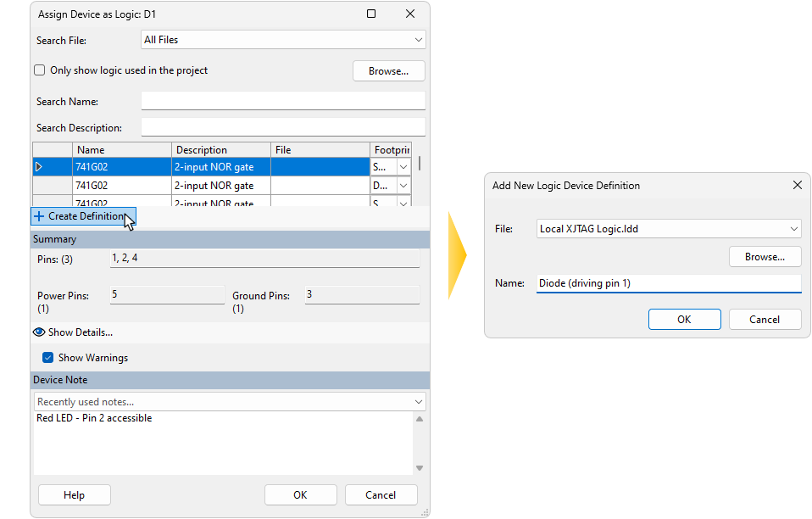Click the Help button
Image resolution: width=812 pixels, height=519 pixels.
coord(75,495)
